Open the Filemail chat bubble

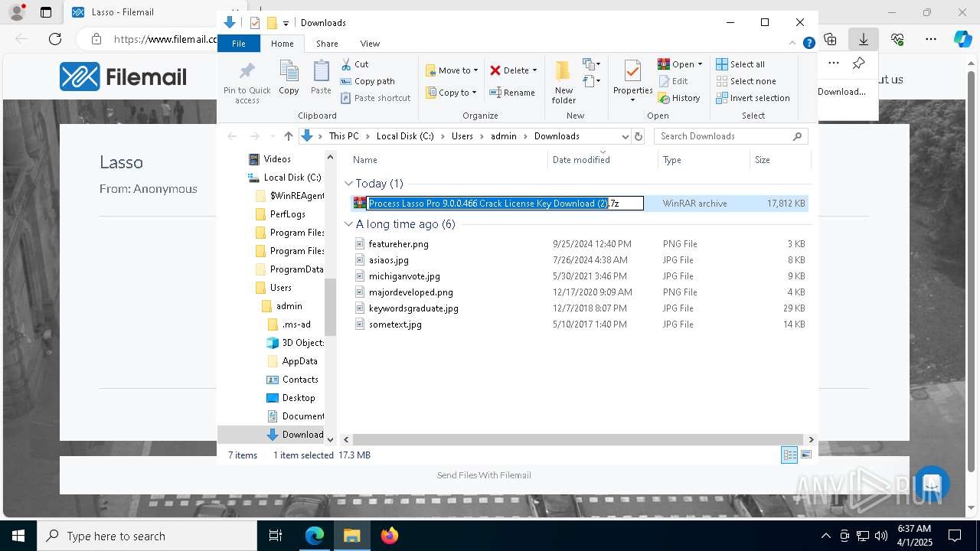pyautogui.click(x=931, y=484)
